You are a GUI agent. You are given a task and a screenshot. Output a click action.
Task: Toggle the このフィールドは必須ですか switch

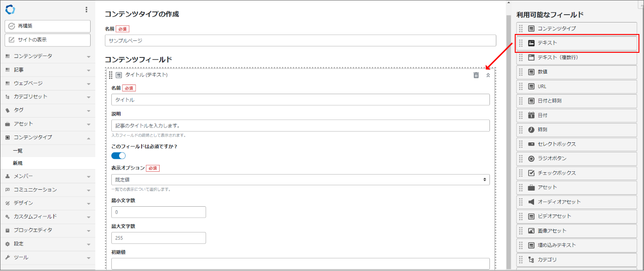coord(119,156)
